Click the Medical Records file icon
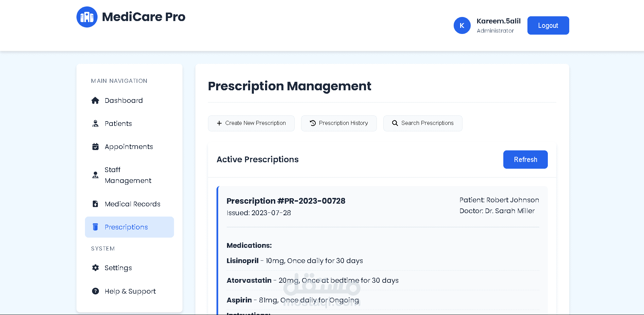Screen dimensions: 644x315 point(95,204)
